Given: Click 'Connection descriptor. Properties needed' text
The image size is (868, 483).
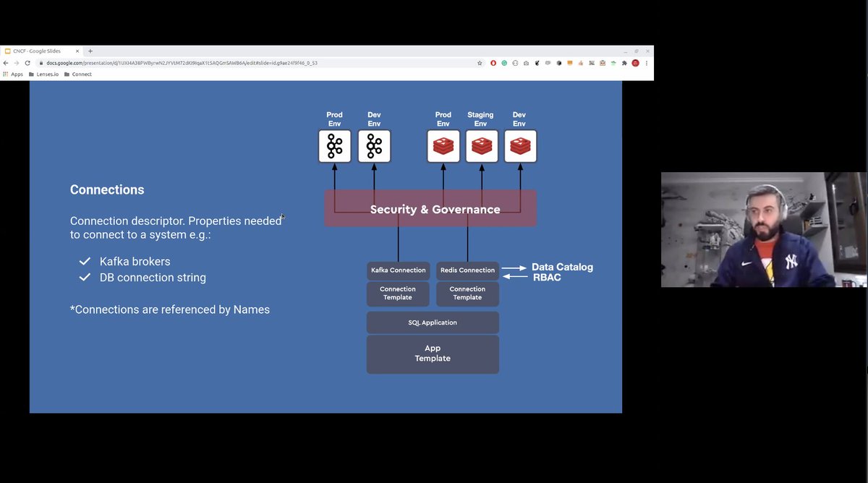Looking at the screenshot, I should (x=176, y=221).
